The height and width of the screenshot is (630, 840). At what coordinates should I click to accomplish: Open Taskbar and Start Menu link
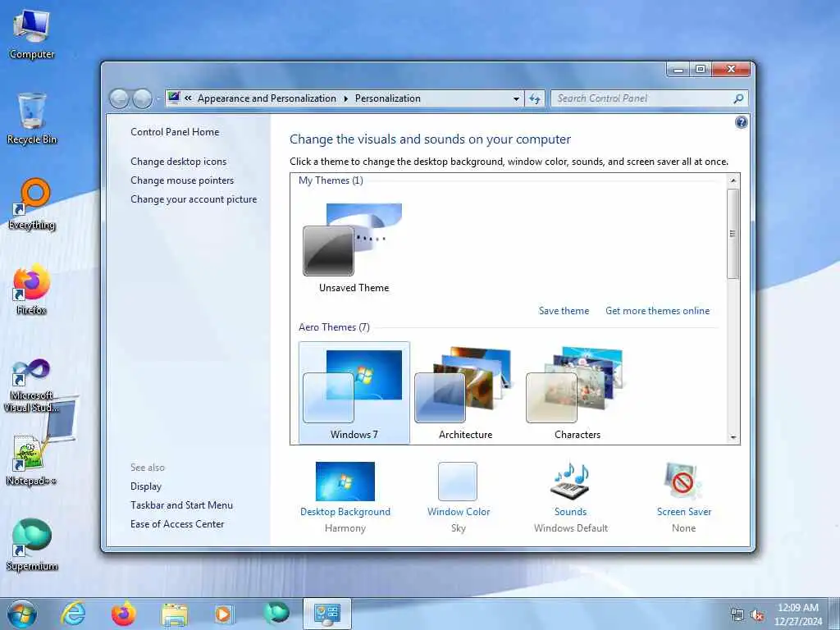(x=181, y=505)
